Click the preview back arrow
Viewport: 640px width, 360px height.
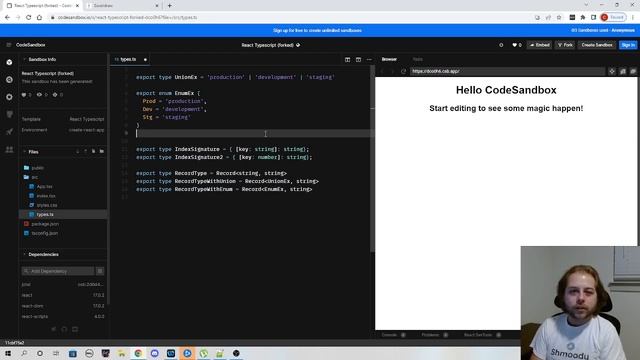[x=382, y=71]
